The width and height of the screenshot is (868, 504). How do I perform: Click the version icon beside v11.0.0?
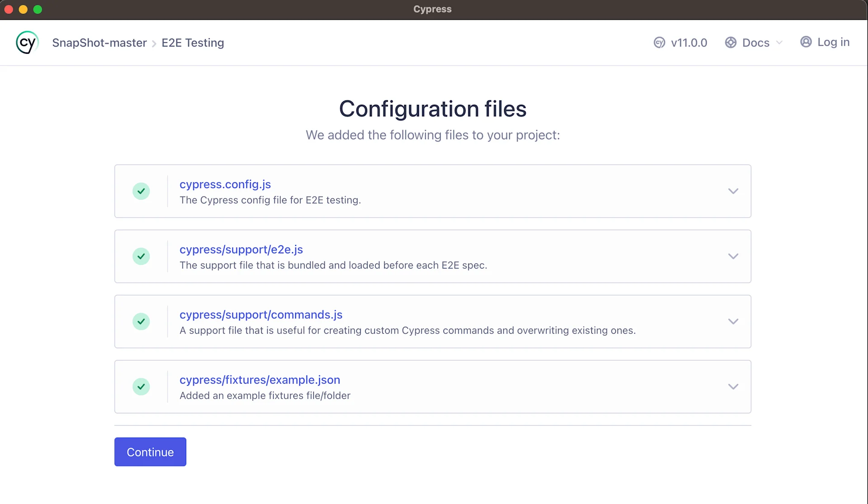pos(659,42)
